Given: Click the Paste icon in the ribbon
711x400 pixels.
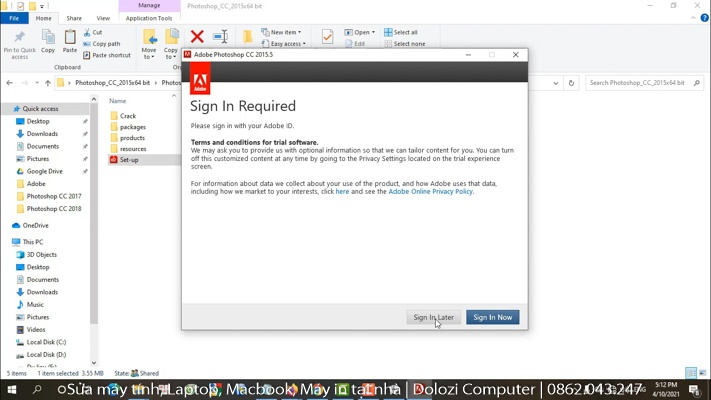Looking at the screenshot, I should [70, 38].
